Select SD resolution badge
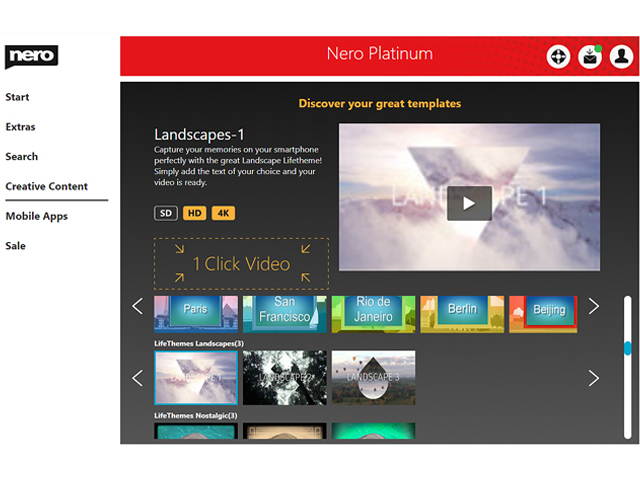Screen dimensions: 640x480 click(165, 213)
